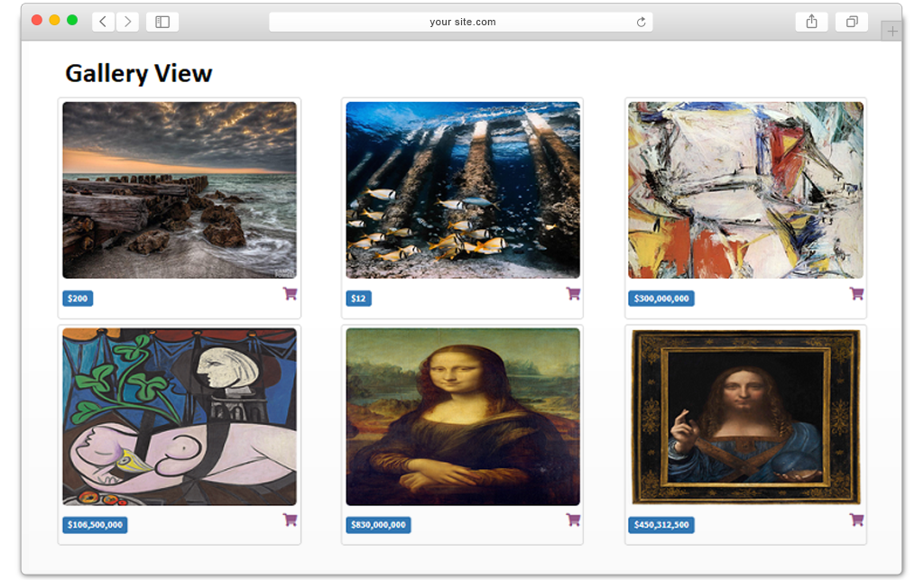Viewport: 924px width, 580px height.
Task: Go back using browser back arrow
Action: [x=103, y=22]
